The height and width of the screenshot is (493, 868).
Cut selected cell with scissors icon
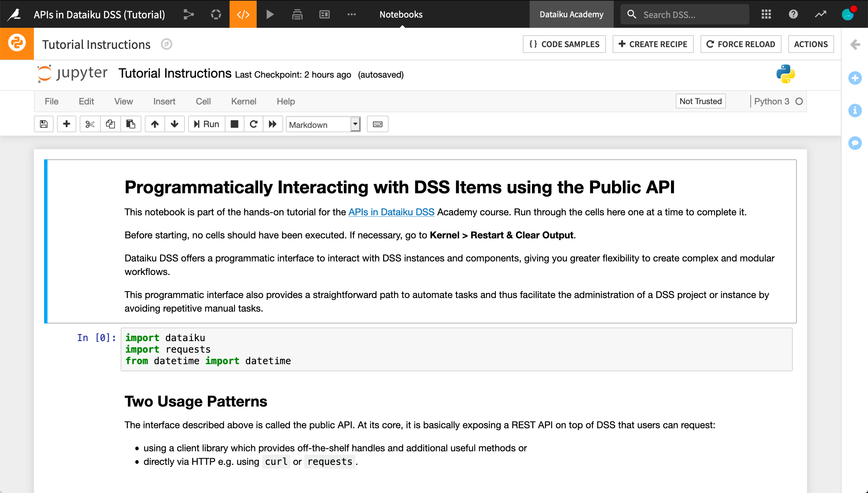pos(90,124)
